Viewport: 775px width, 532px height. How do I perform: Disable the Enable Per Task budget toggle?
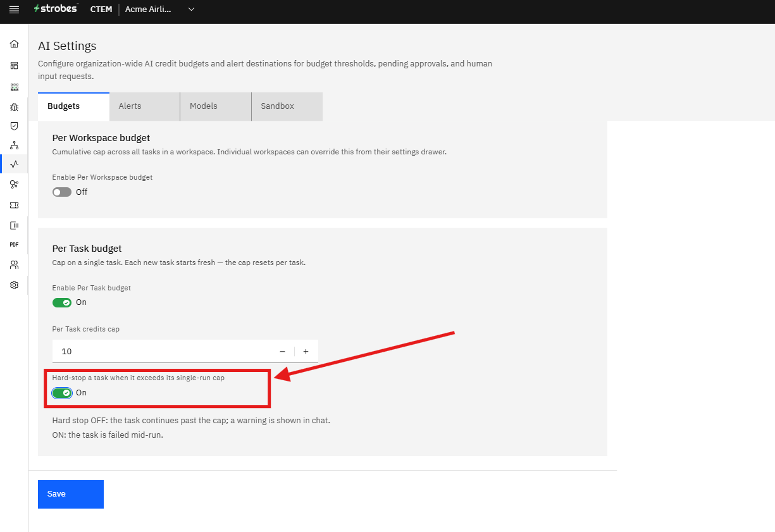(x=62, y=302)
